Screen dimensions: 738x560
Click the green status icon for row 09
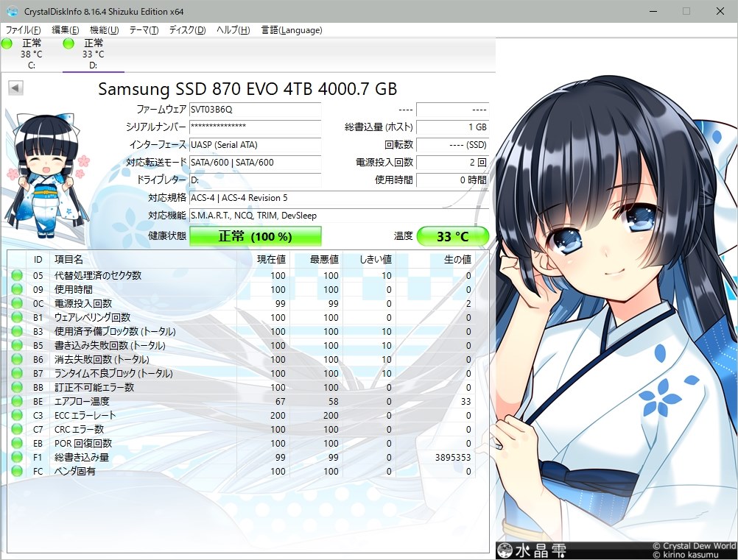tap(17, 289)
